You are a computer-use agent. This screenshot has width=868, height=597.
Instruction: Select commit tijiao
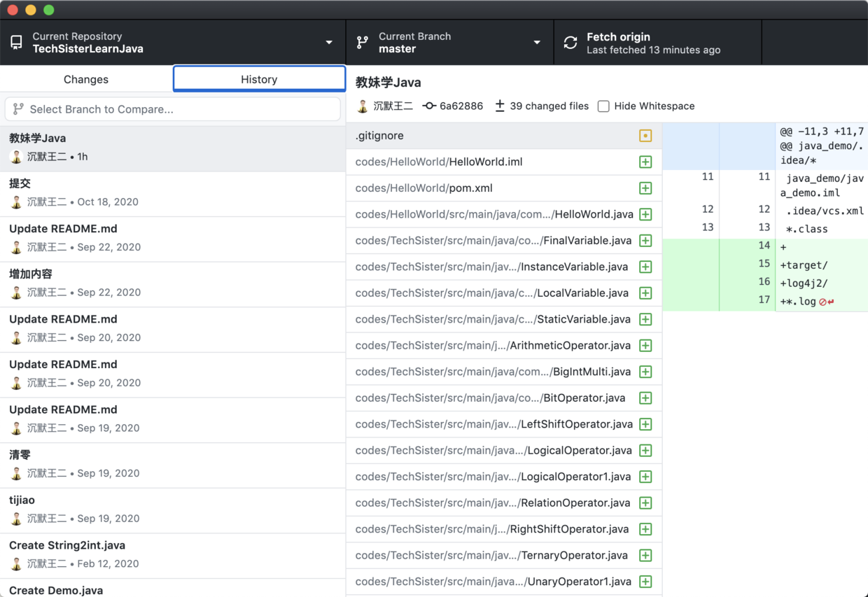[x=173, y=511]
